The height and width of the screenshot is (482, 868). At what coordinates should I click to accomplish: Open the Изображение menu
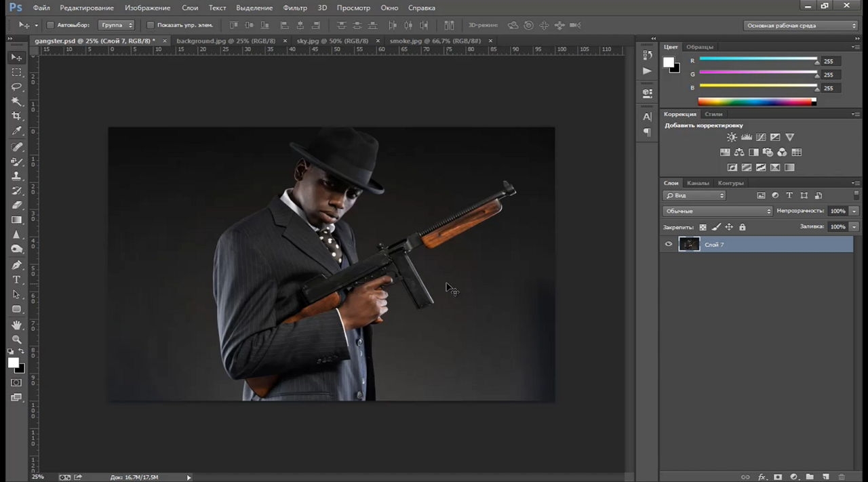(147, 7)
